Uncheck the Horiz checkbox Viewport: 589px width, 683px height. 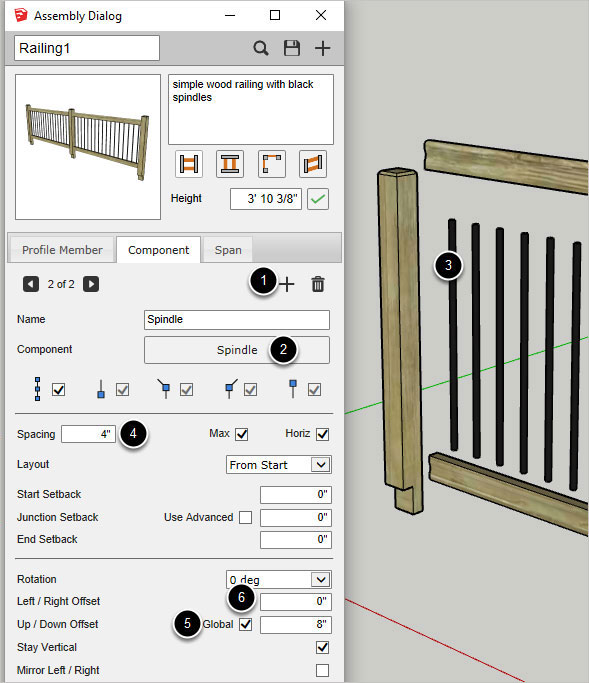tap(322, 434)
